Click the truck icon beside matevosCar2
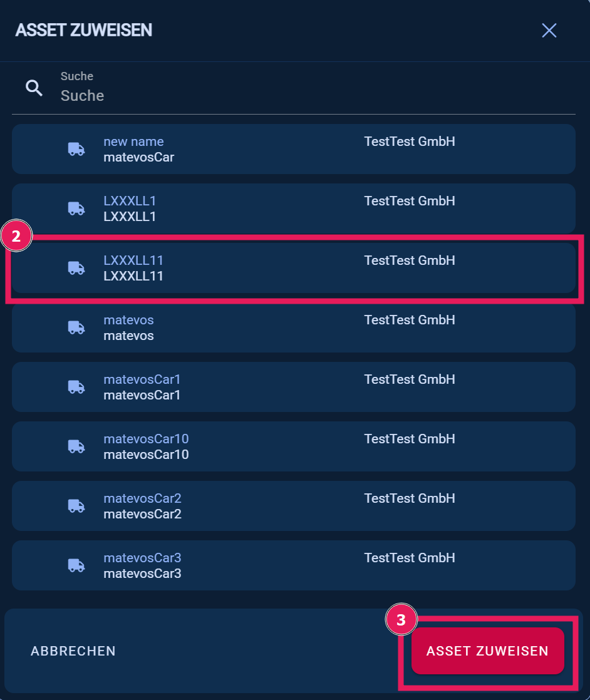The image size is (590, 700). 76,506
